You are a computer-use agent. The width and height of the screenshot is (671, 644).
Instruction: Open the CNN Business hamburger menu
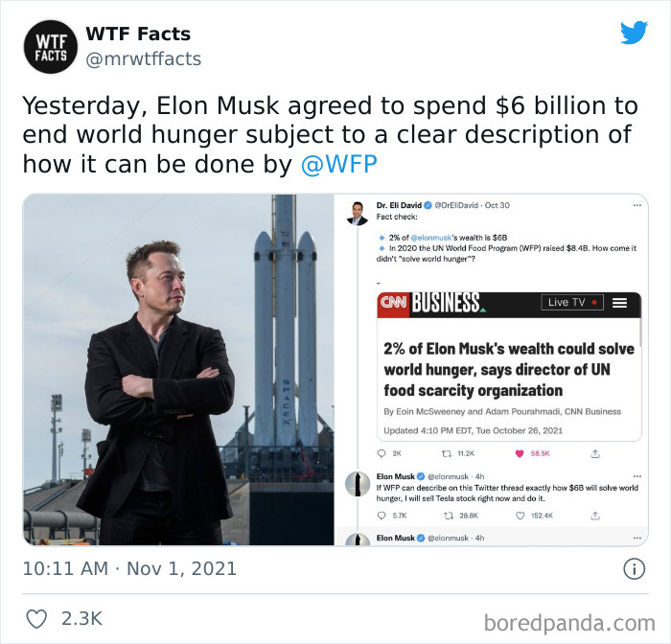(619, 303)
